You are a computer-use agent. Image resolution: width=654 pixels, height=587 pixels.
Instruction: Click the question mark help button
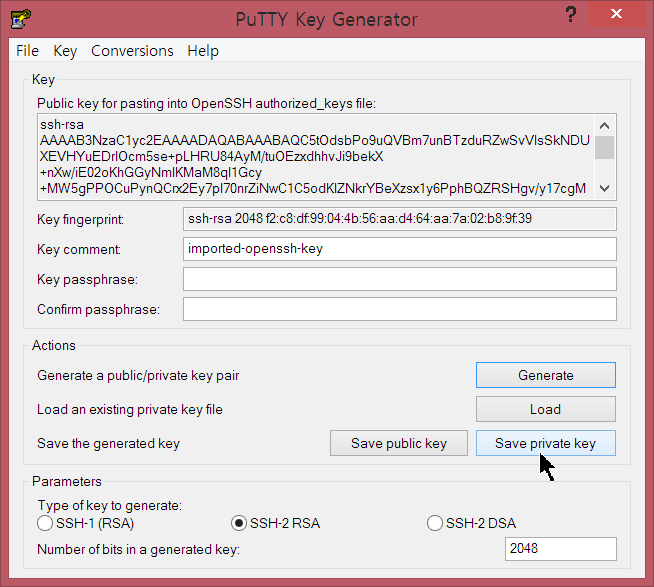click(571, 15)
